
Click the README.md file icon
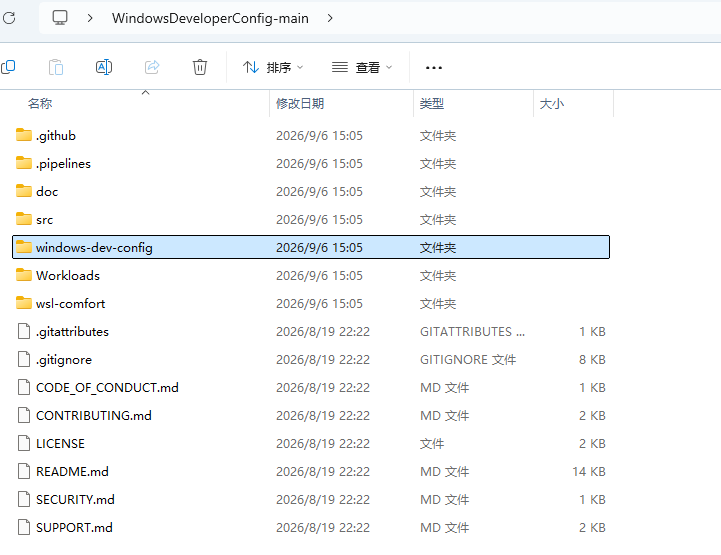point(24,471)
